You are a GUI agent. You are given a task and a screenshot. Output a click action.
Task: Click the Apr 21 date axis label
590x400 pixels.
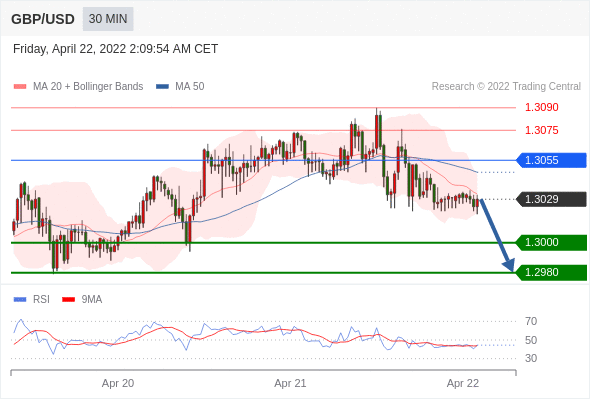point(290,383)
